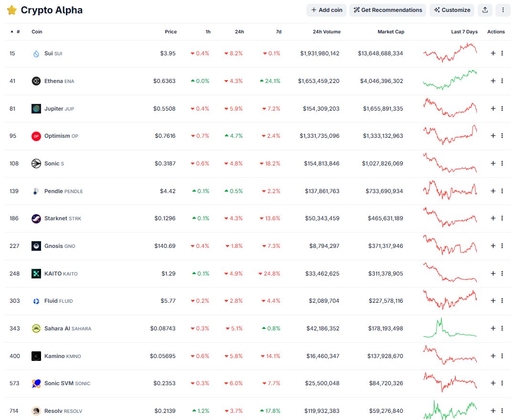Sort by the 24h Volume column header
This screenshot has width=515, height=420.
pyautogui.click(x=326, y=32)
